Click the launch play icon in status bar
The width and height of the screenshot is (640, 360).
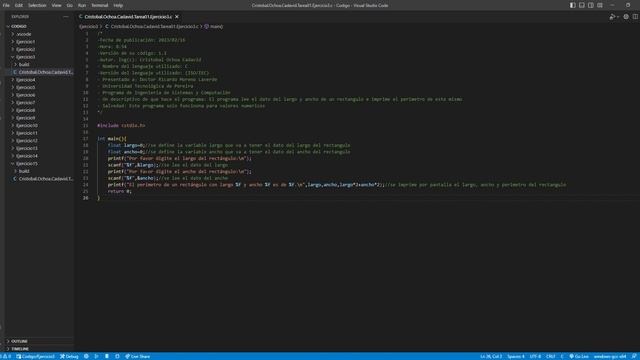pyautogui.click(x=96, y=356)
